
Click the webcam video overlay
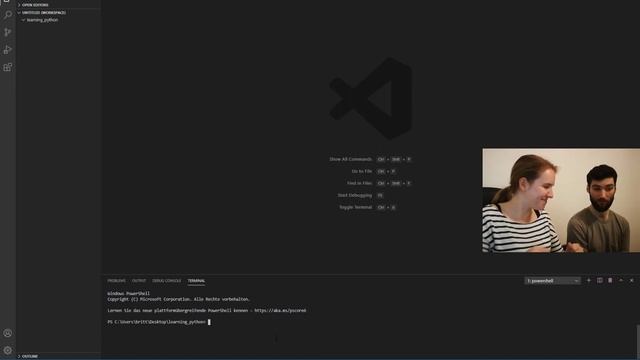point(561,200)
